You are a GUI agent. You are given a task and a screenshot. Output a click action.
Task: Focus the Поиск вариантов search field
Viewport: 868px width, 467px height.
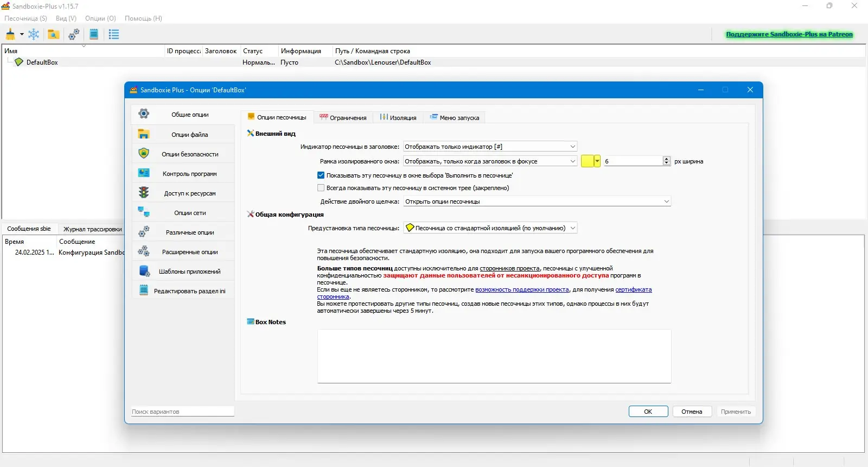coord(183,412)
